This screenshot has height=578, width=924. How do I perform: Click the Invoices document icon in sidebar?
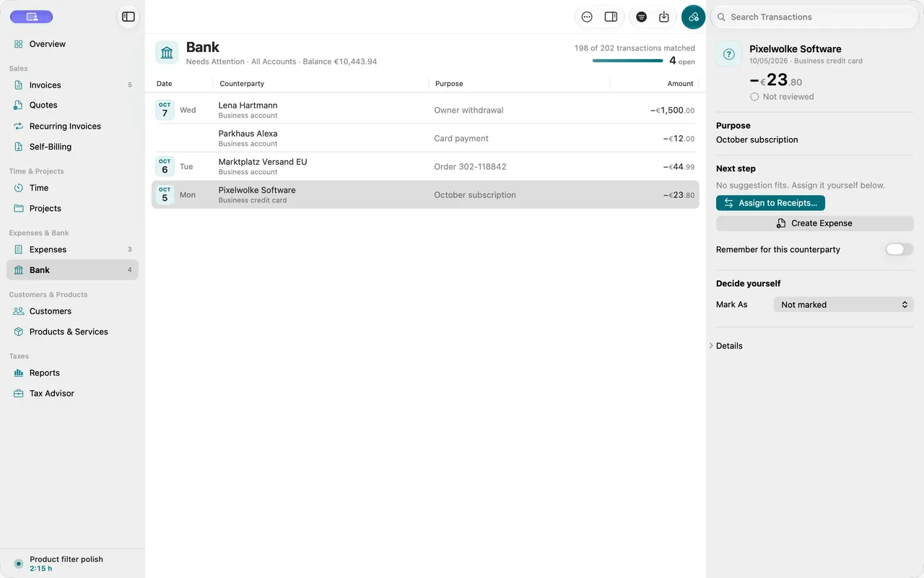pyautogui.click(x=19, y=85)
